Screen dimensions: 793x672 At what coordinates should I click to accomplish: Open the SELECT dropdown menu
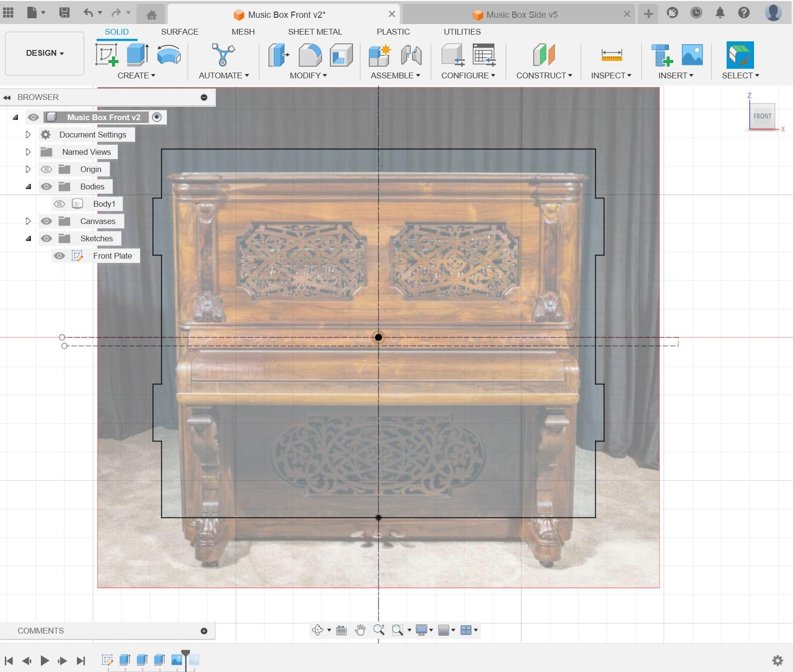click(x=740, y=75)
